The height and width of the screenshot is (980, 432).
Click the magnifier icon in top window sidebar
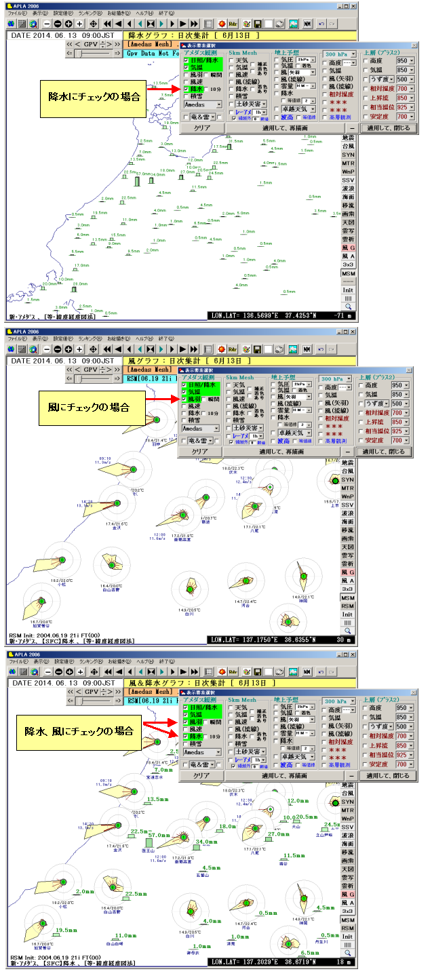tap(347, 307)
